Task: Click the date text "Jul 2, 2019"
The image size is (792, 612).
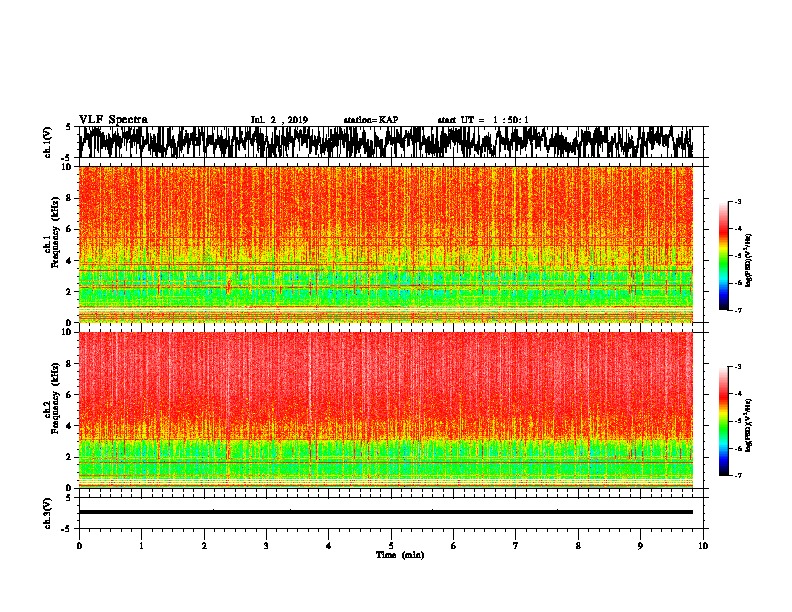Action: point(279,120)
